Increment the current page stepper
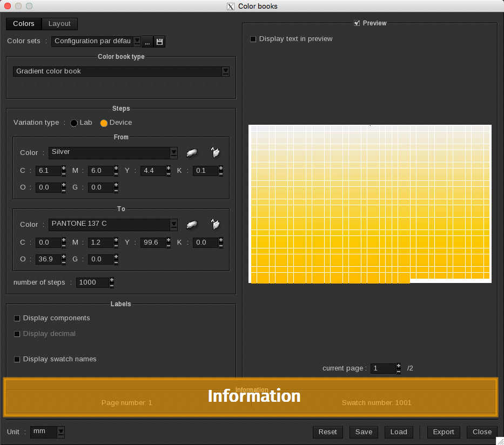The image size is (504, 445). click(399, 366)
